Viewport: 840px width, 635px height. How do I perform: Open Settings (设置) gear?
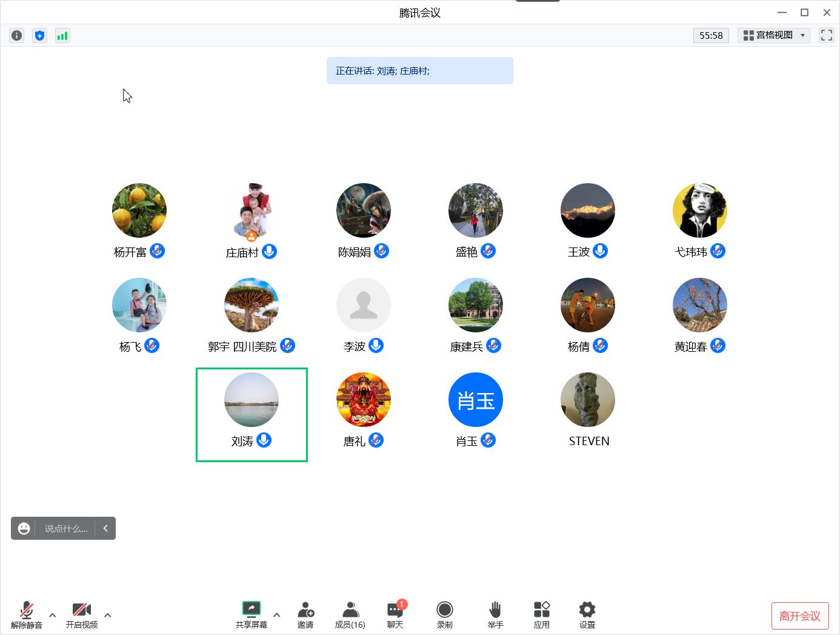[587, 614]
